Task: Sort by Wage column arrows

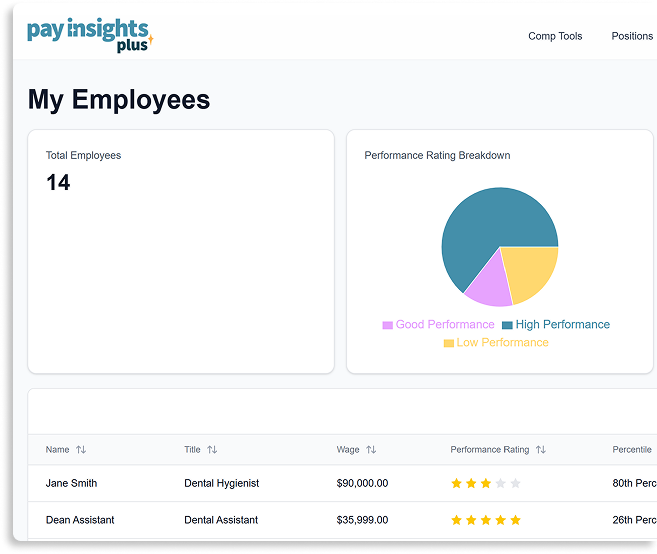Action: [x=371, y=450]
